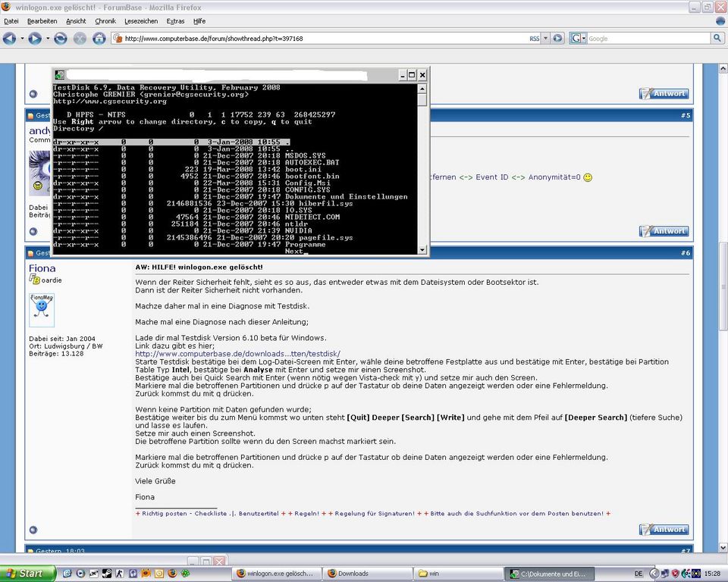Viewport: 728px width, 582px height.
Task: Go to the Home page icon
Action: pos(99,39)
